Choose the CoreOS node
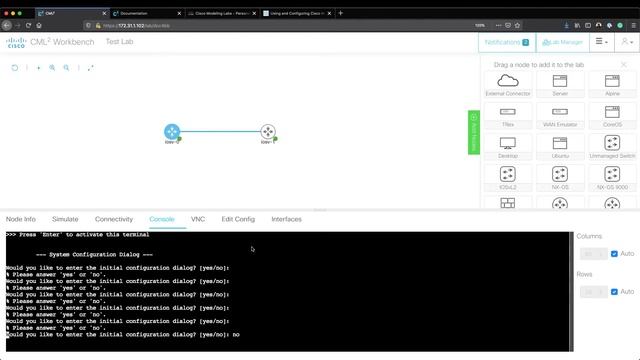 612,116
